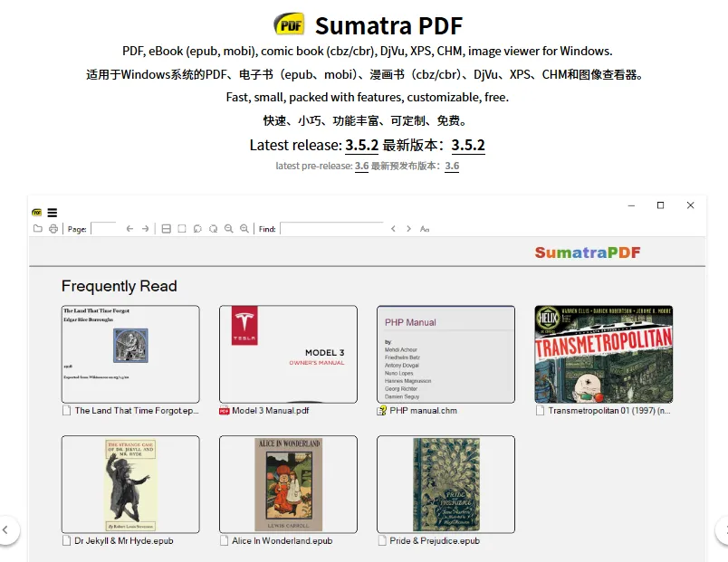Screen dimensions: 728x562
Task: Open the Chinese 最新版本 3.5.2 link
Action: tap(468, 146)
